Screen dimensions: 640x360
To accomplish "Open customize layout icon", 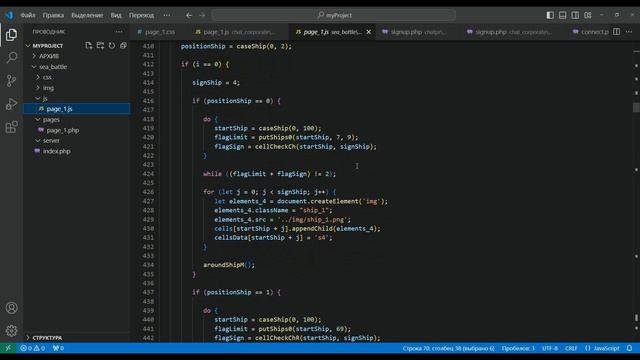I will pyautogui.click(x=588, y=15).
